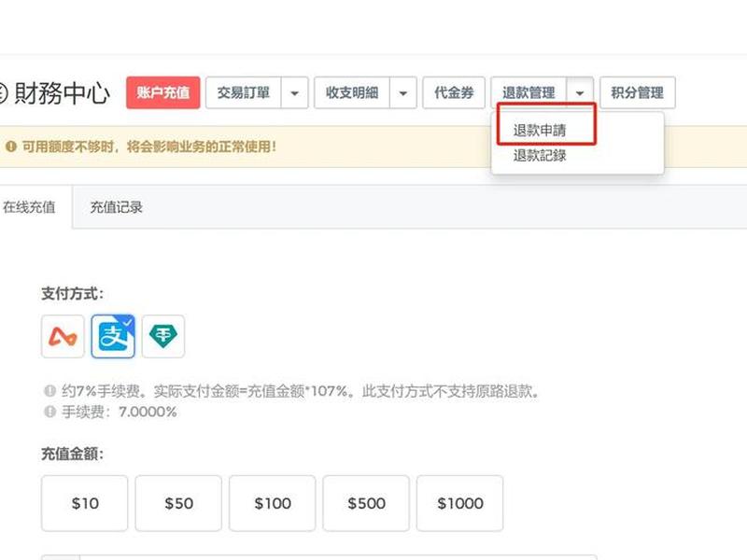
Task: Pick the $500 recharge amount
Action: (366, 503)
